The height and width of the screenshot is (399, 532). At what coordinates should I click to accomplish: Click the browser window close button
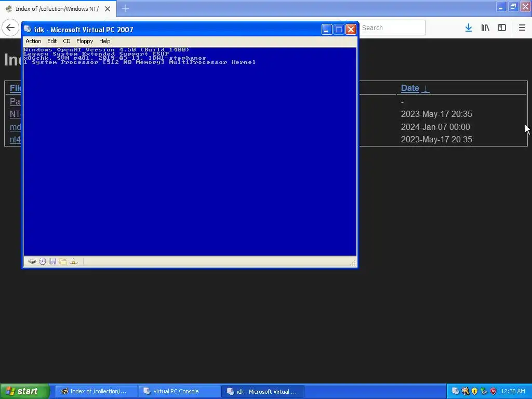point(526,6)
